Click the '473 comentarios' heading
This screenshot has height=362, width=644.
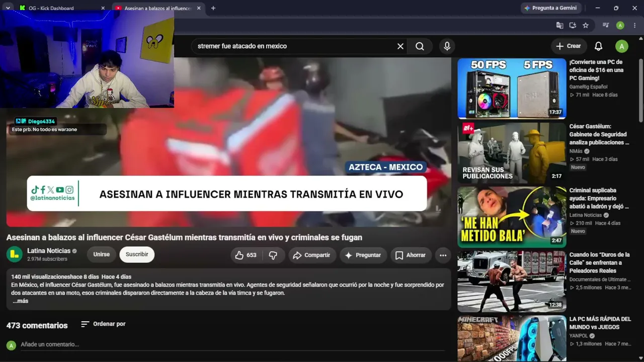click(37, 326)
